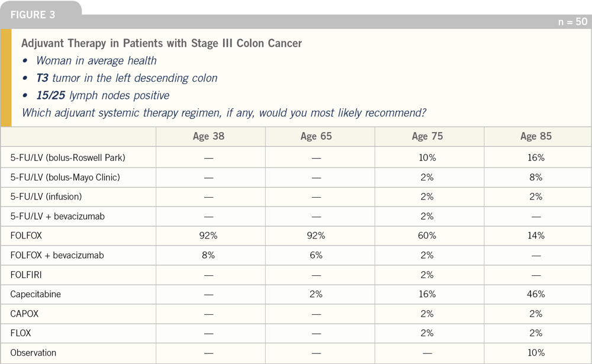Click the Observation row label
Viewport: 592px width, 364px height.
click(x=33, y=353)
